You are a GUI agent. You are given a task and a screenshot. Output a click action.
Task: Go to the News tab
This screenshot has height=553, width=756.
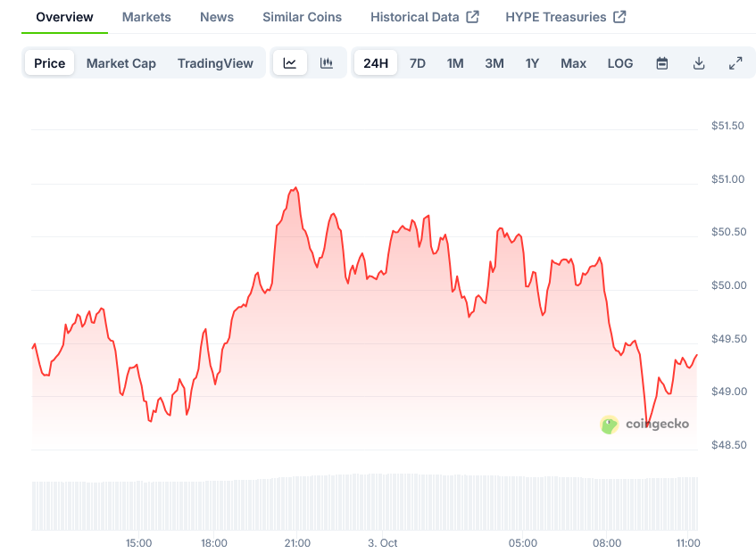[217, 17]
